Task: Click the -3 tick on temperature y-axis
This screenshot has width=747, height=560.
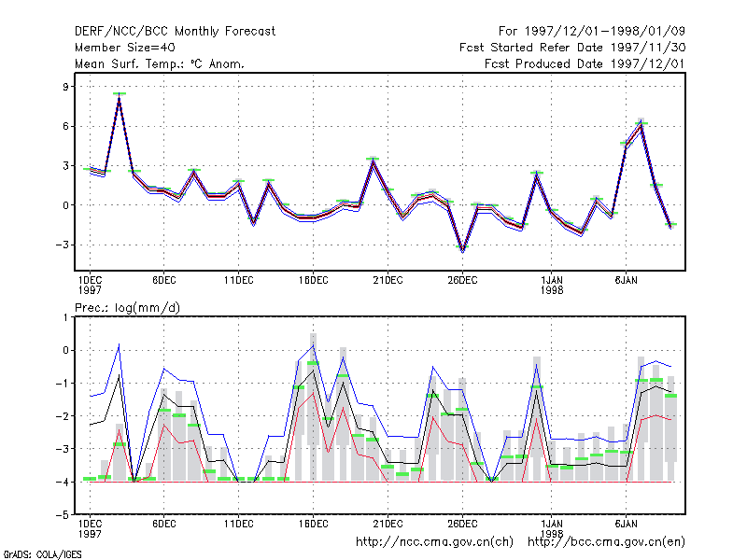Action: point(62,245)
